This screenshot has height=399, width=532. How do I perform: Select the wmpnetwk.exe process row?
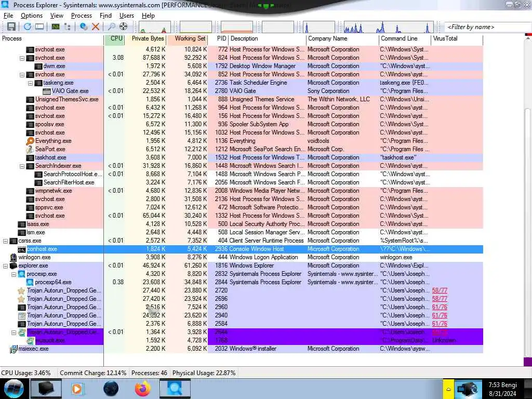click(242, 191)
